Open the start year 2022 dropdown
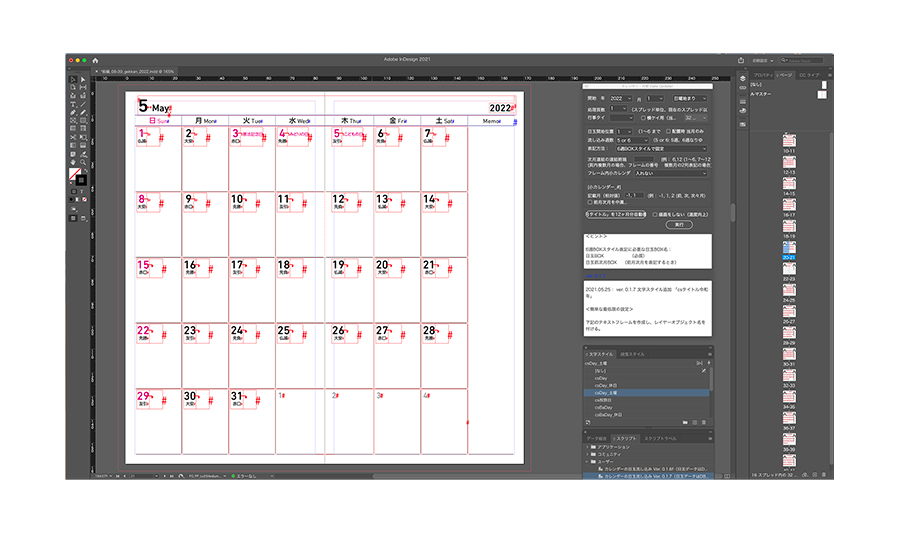This screenshot has width=900, height=533. click(621, 99)
